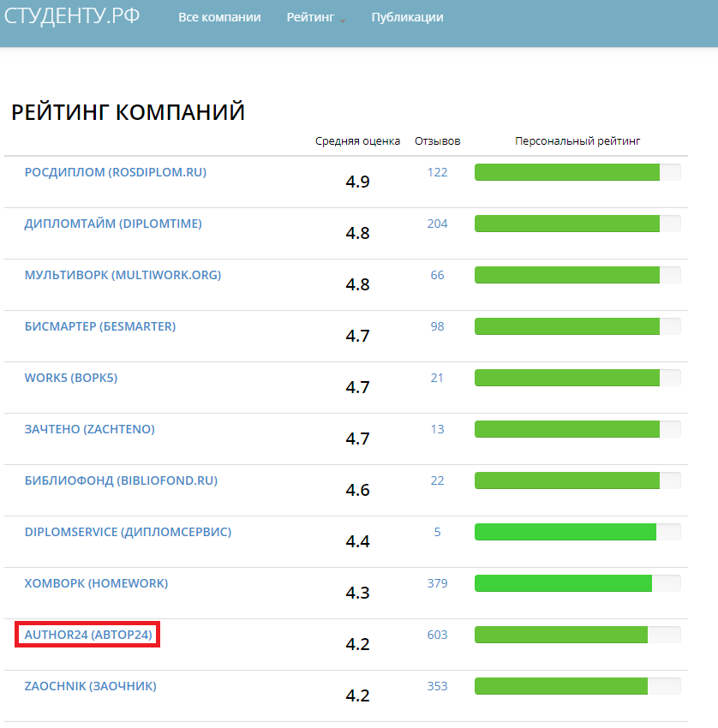718x728 pixels.
Task: Click the 21 reviews count for Work5
Action: pos(437,378)
